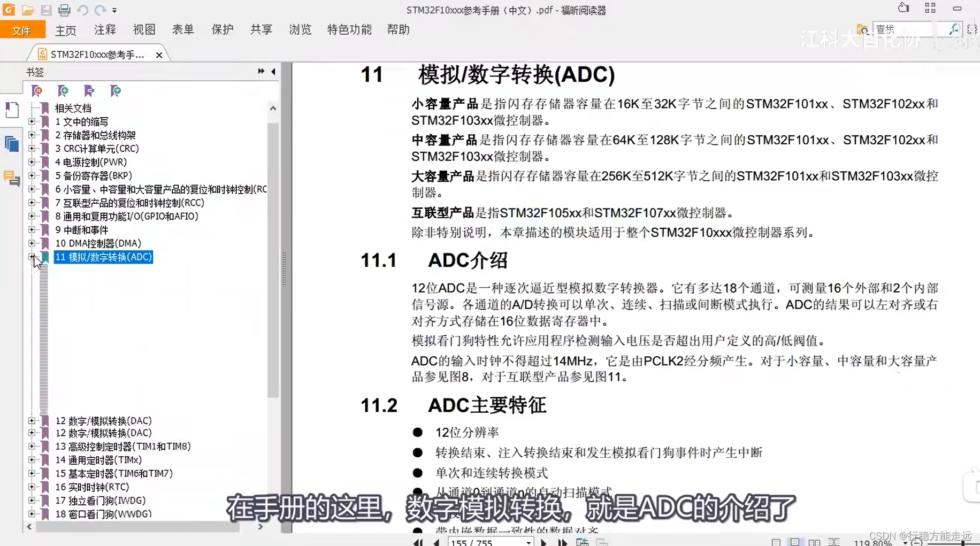Open the page thumbnails sidebar panel

12,110
